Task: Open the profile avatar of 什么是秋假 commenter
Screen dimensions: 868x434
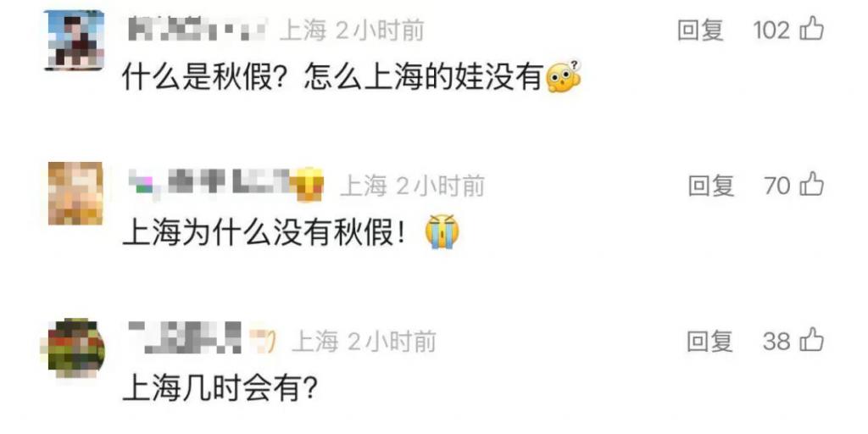Action: (75, 40)
